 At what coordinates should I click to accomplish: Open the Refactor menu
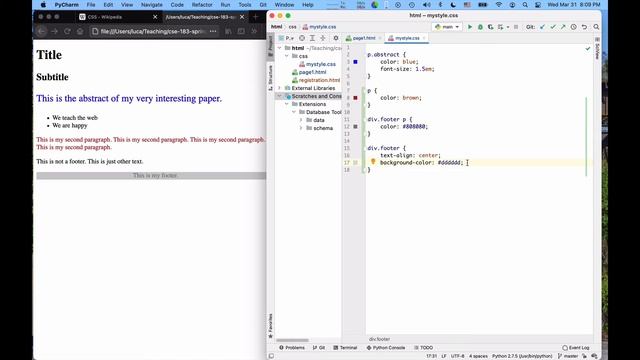tap(202, 5)
